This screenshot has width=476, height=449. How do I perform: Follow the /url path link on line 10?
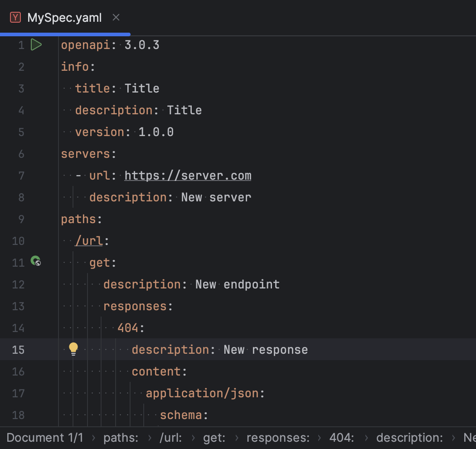point(89,241)
